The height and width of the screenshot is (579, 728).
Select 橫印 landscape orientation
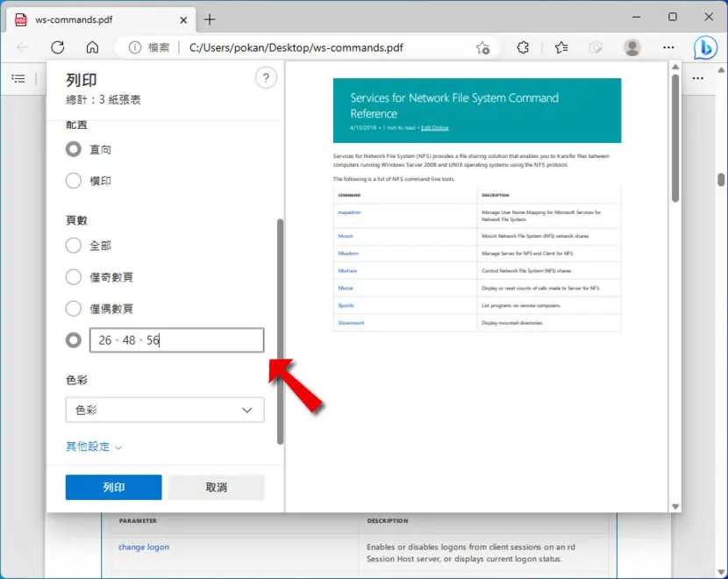pyautogui.click(x=74, y=181)
